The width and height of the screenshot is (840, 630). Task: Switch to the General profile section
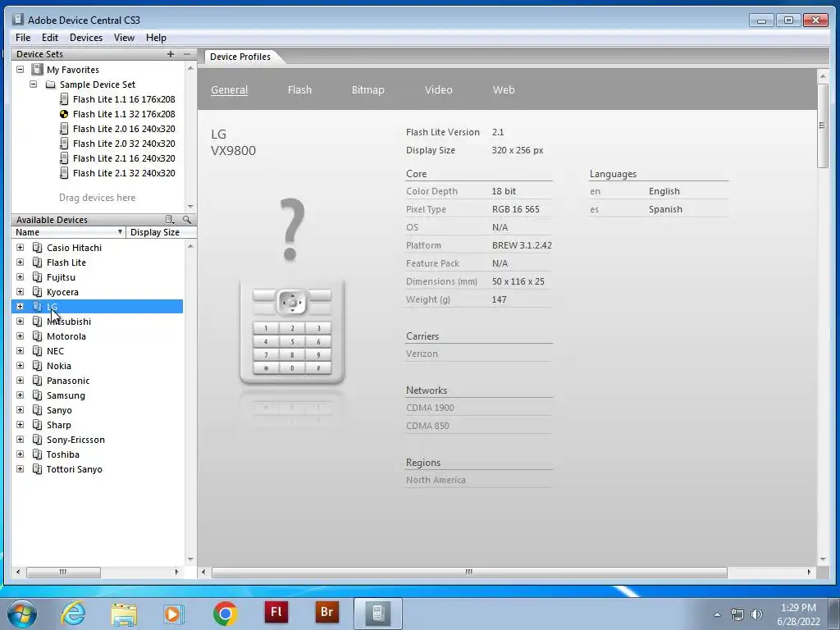230,90
